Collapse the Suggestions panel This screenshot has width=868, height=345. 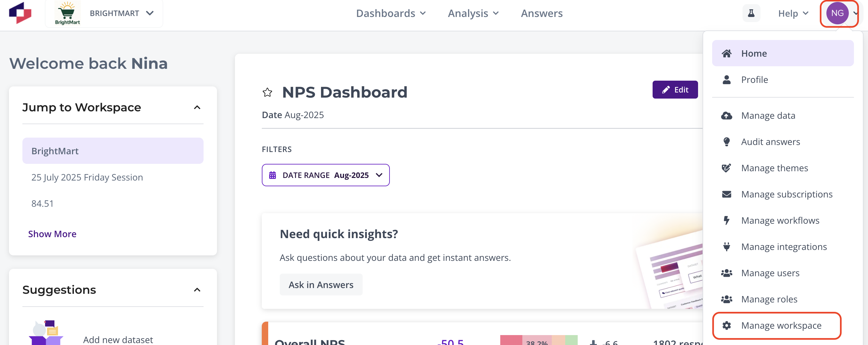point(197,290)
